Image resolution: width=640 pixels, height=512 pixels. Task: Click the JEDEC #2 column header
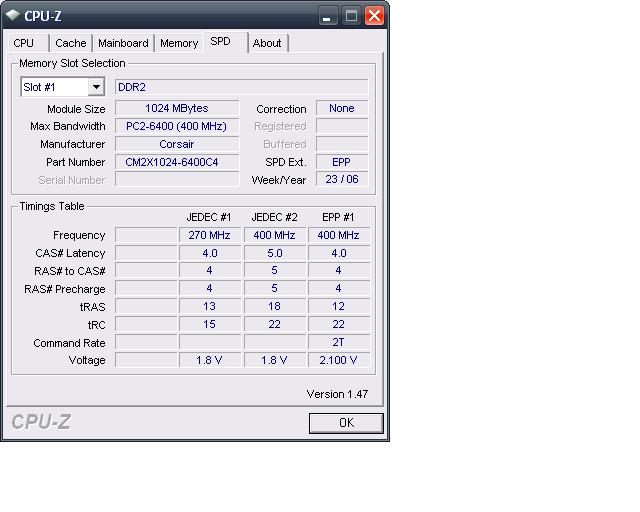coord(274,217)
